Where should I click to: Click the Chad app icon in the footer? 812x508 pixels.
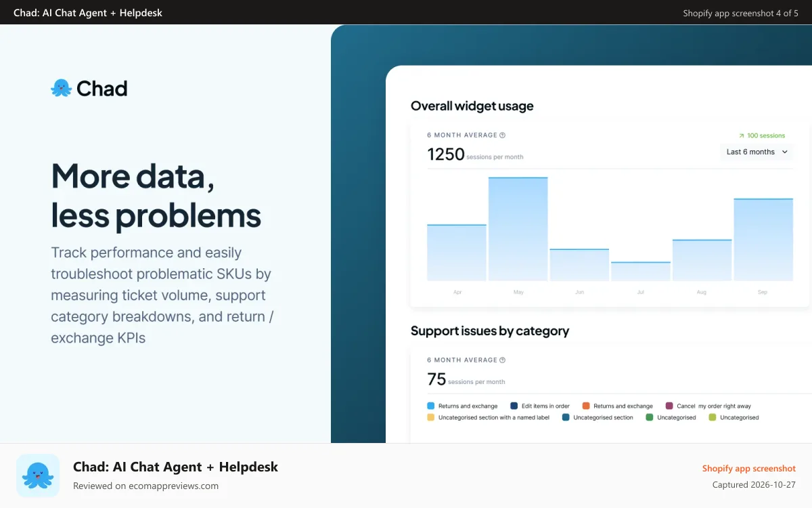pyautogui.click(x=38, y=475)
